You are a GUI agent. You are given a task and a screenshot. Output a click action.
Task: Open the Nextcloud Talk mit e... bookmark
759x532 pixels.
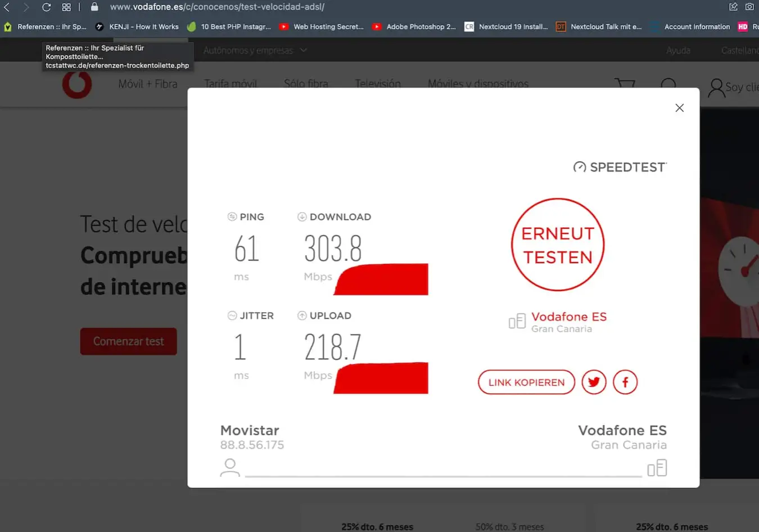tap(599, 26)
